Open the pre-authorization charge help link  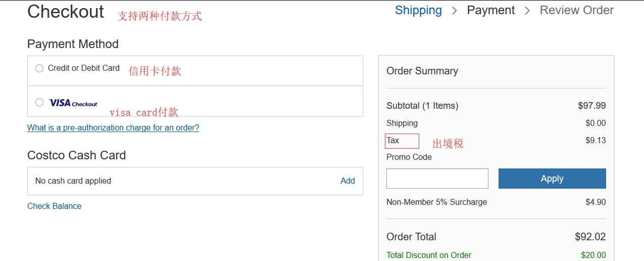113,128
